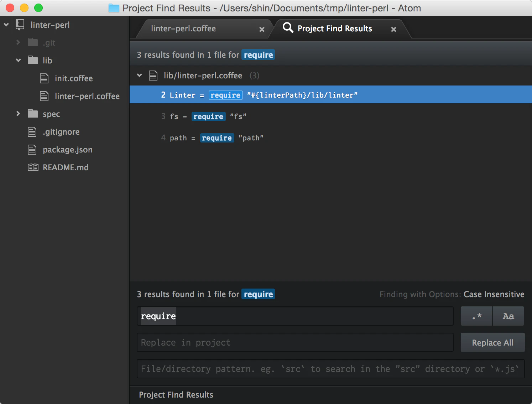Expand the .git folder
This screenshot has height=404, width=532.
(18, 42)
